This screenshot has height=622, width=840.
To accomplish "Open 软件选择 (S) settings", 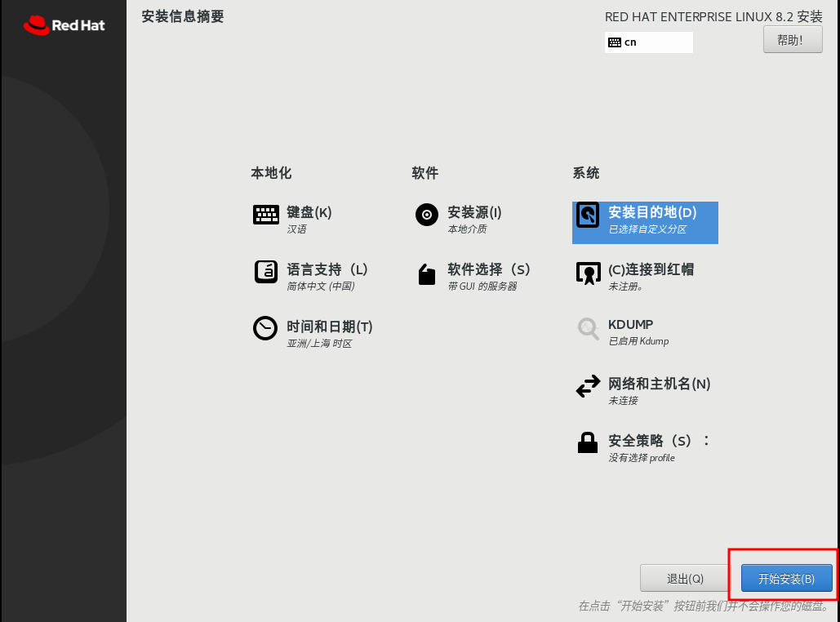I will [x=488, y=269].
